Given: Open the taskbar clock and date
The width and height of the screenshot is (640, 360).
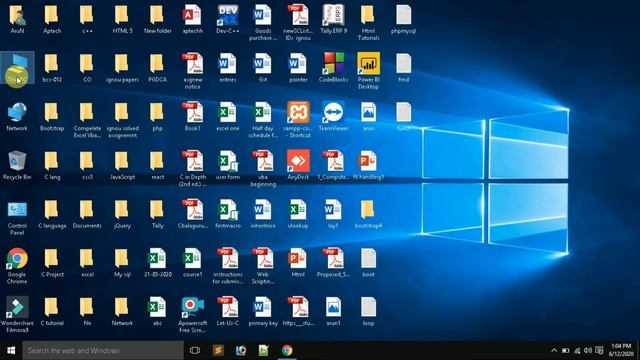Looking at the screenshot, I should pyautogui.click(x=621, y=350).
